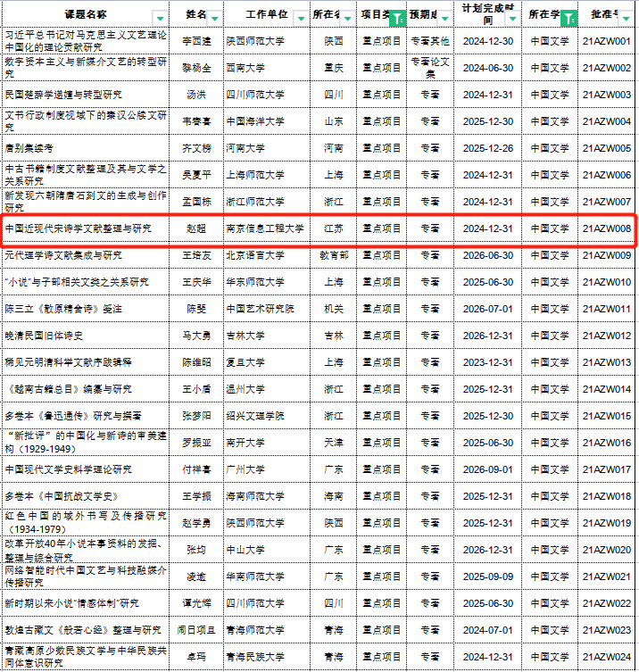The height and width of the screenshot is (672, 639).
Task: Select the cell containing name 赵超
Action: pos(196,229)
